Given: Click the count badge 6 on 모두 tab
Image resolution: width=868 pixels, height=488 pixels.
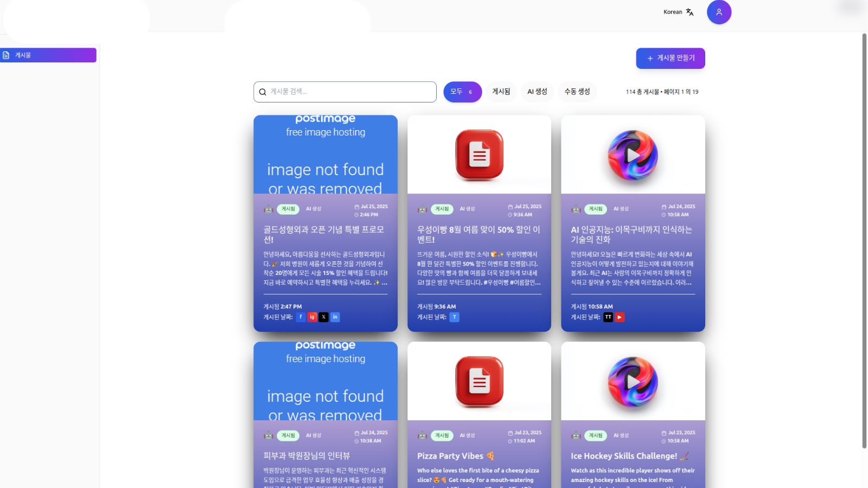Looking at the screenshot, I should click(470, 92).
